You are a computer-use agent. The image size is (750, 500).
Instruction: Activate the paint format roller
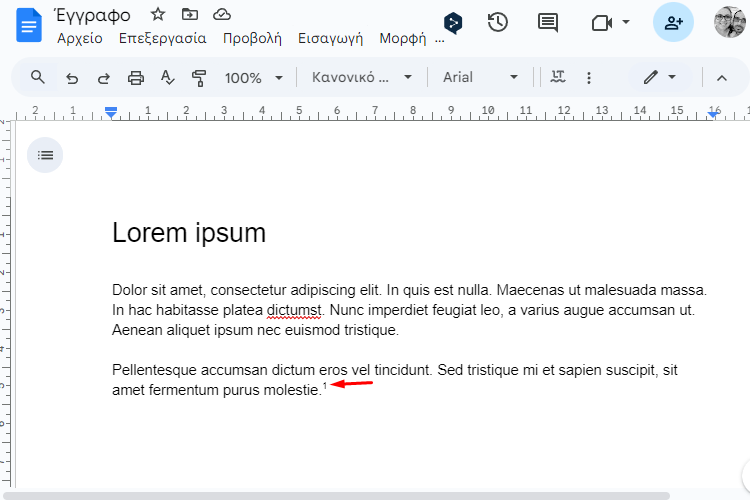pyautogui.click(x=199, y=78)
